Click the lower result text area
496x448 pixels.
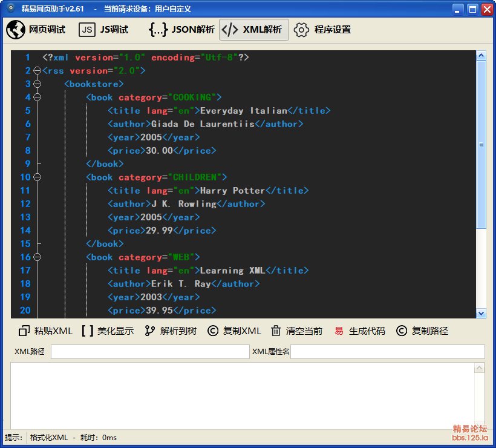(243, 396)
